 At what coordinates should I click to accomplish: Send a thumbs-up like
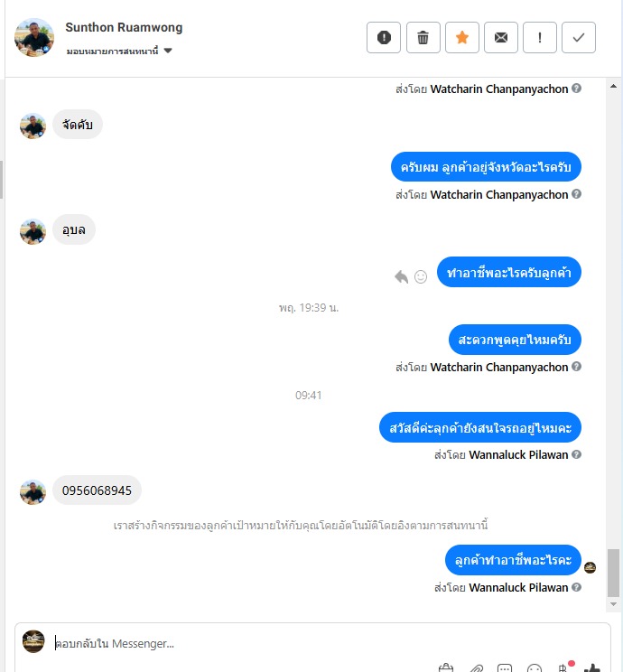click(x=592, y=667)
